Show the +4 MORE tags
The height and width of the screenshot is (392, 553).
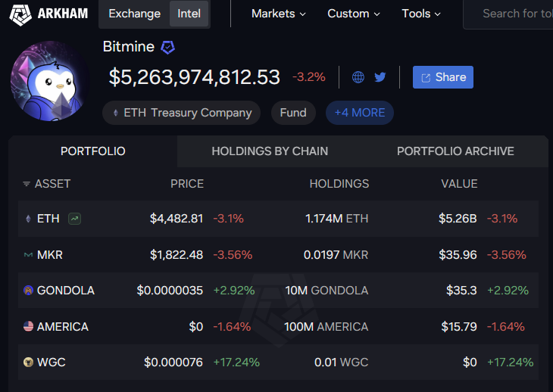360,113
